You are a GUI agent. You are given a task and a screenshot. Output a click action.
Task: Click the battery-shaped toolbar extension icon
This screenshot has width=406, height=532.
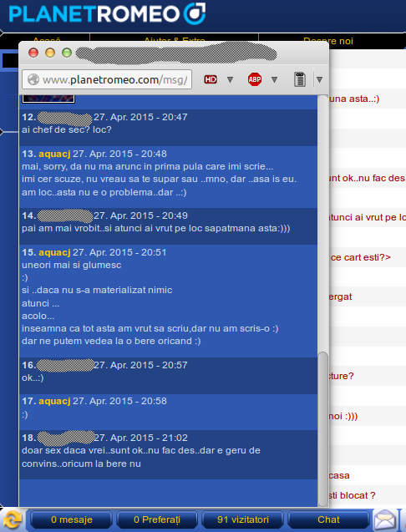(300, 79)
